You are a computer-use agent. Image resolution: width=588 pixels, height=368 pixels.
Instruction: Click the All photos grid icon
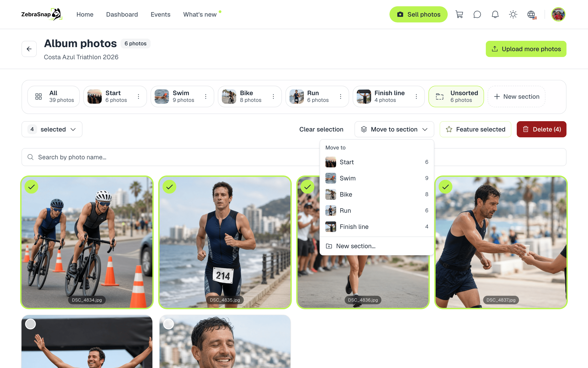coord(39,97)
